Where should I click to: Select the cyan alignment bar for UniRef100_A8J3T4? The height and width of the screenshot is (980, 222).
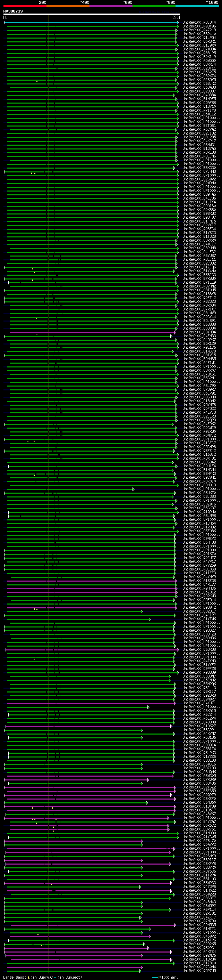92,23
